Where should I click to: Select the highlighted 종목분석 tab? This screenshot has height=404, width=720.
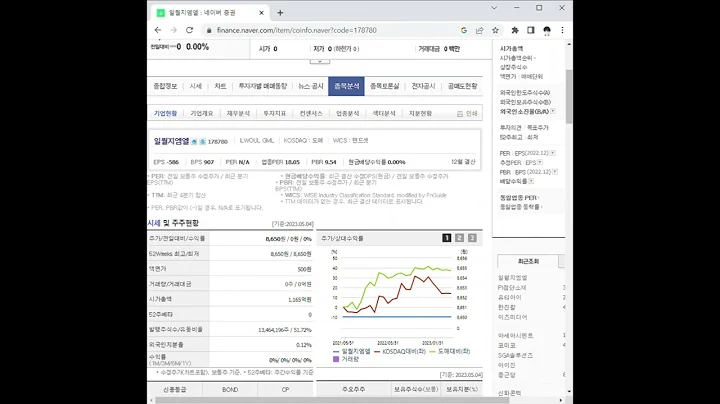[x=346, y=86]
